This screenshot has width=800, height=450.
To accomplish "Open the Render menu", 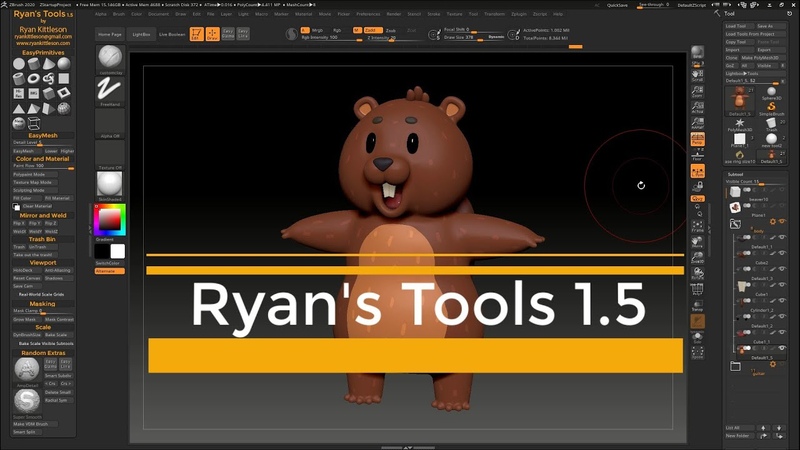I will [394, 14].
